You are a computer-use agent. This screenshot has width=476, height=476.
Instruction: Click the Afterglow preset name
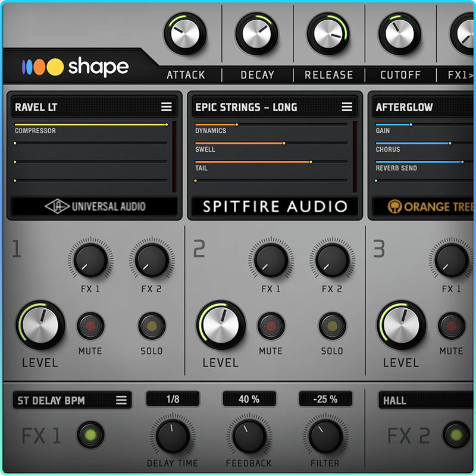tap(404, 107)
